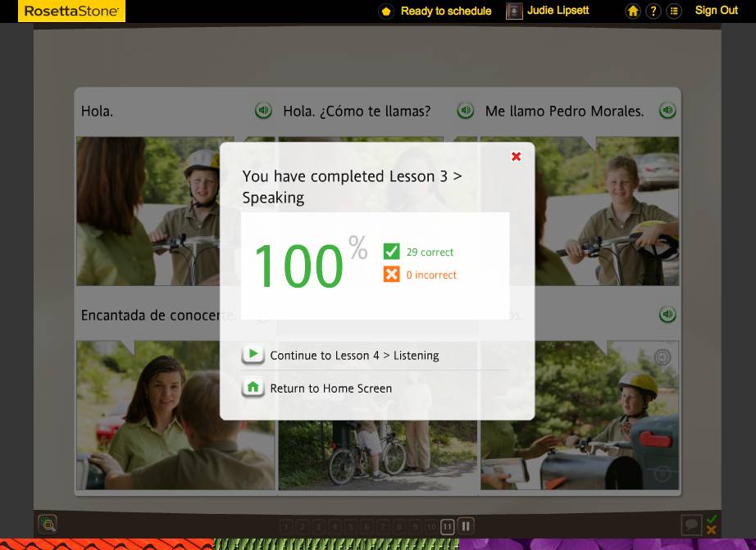Viewport: 756px width, 550px height.
Task: Click 'Me llamo Pedro Morales.' text
Action: tap(565, 111)
